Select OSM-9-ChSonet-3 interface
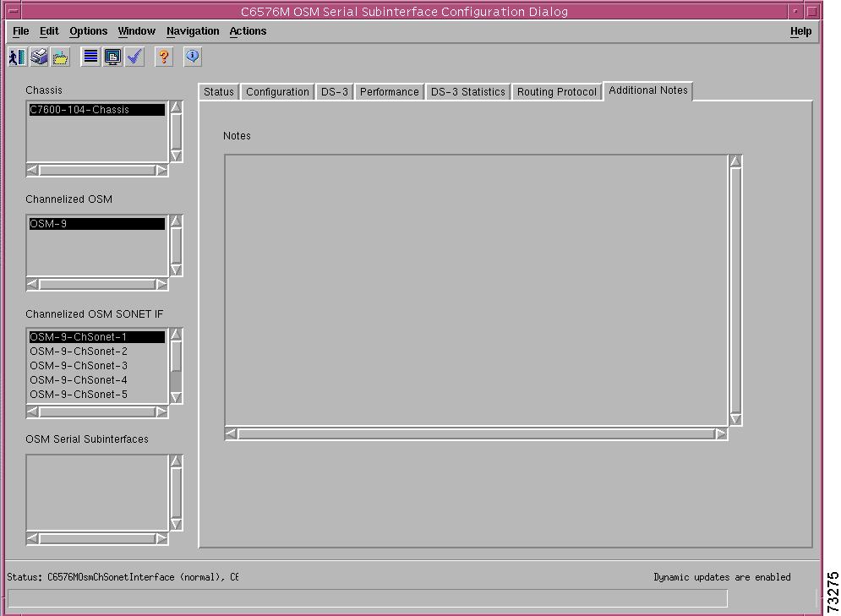Viewport: 841px width, 616px height. (x=97, y=366)
